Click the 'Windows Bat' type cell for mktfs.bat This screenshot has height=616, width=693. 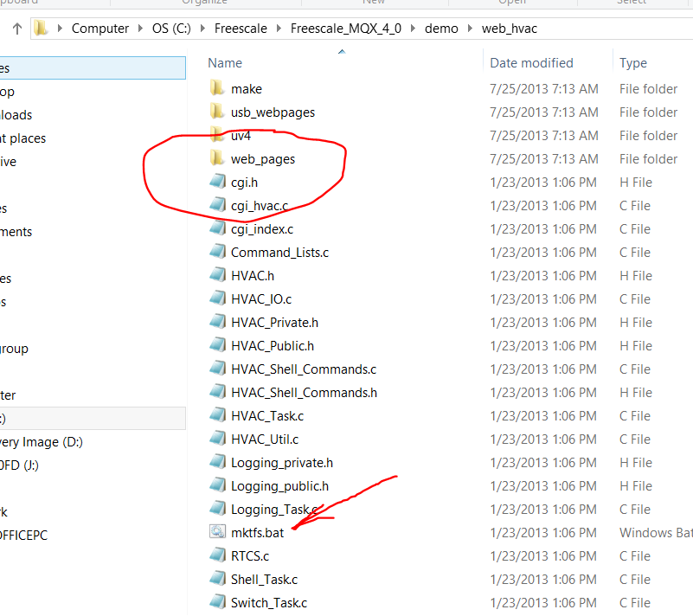click(x=656, y=532)
